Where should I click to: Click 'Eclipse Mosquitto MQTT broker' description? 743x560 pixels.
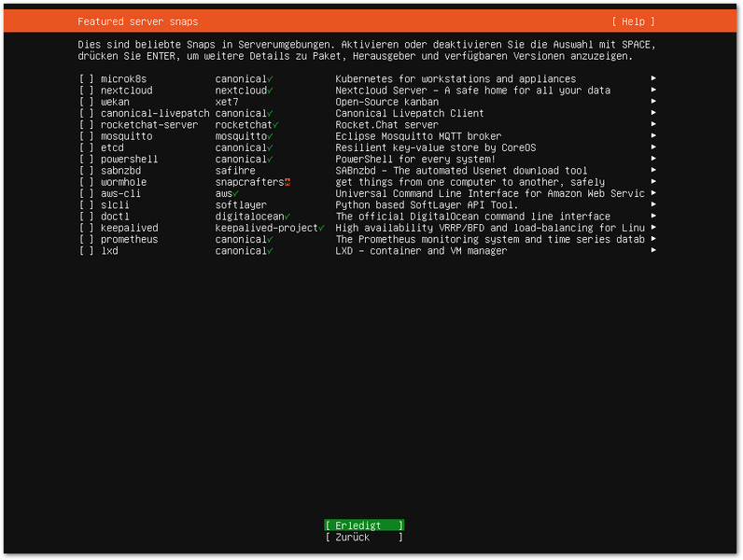coord(418,136)
